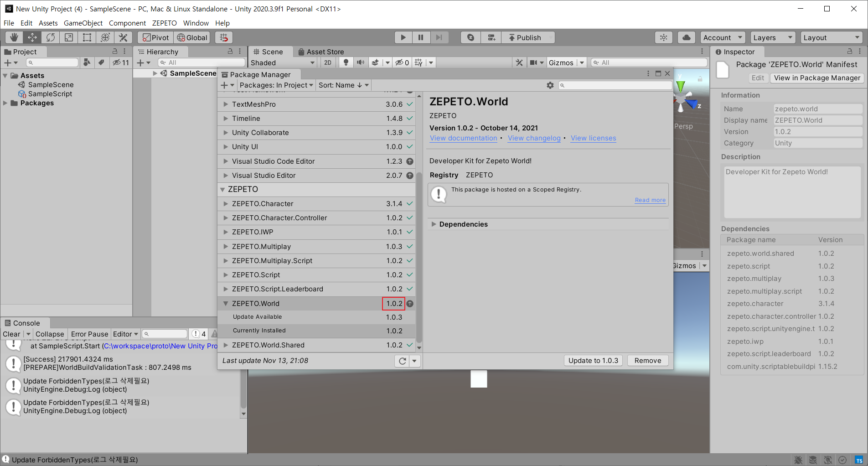
Task: Toggle scene audio speaker icon
Action: [x=361, y=62]
